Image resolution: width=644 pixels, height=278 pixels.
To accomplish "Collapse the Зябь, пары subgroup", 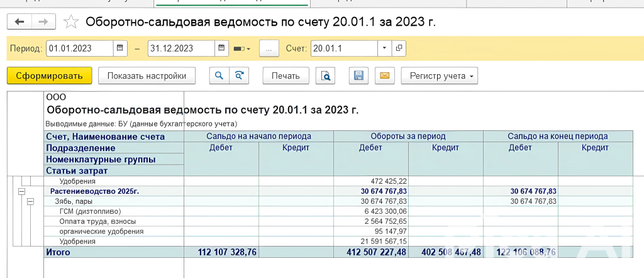I will pyautogui.click(x=30, y=201).
